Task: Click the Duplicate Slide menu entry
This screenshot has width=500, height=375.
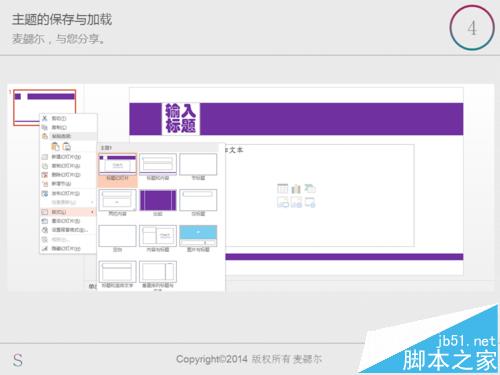Action: [68, 166]
